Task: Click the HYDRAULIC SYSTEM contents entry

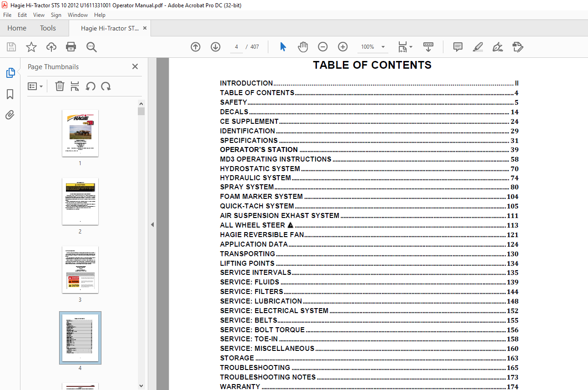Action: [369, 178]
